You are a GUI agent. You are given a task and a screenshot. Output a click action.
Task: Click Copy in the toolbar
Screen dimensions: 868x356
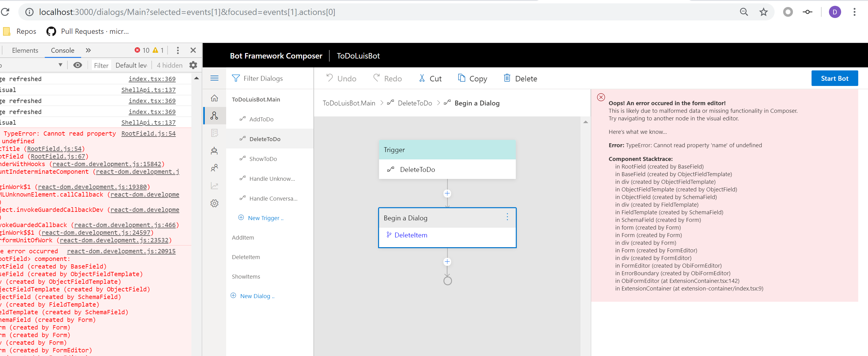[472, 78]
